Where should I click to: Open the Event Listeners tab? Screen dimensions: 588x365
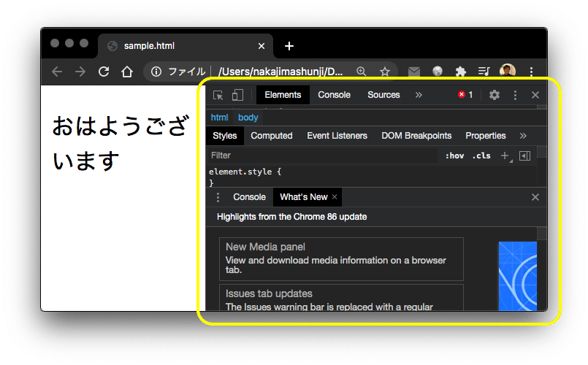337,136
